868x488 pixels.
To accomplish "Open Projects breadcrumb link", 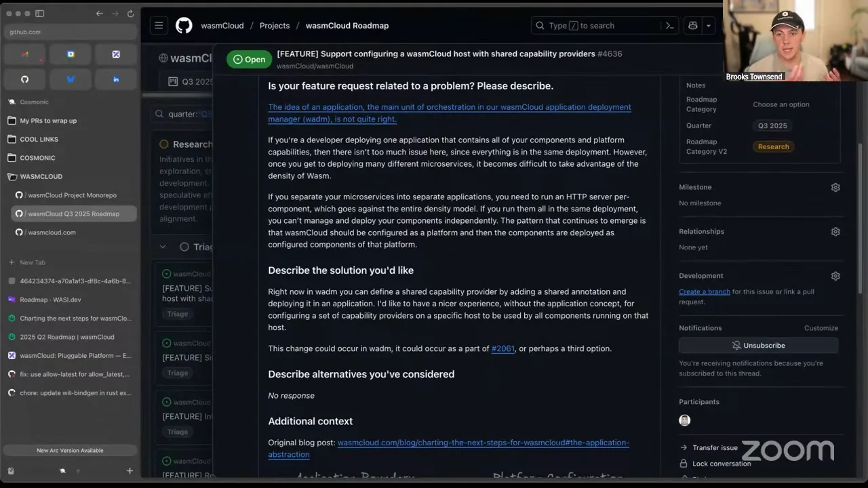I will tap(275, 26).
